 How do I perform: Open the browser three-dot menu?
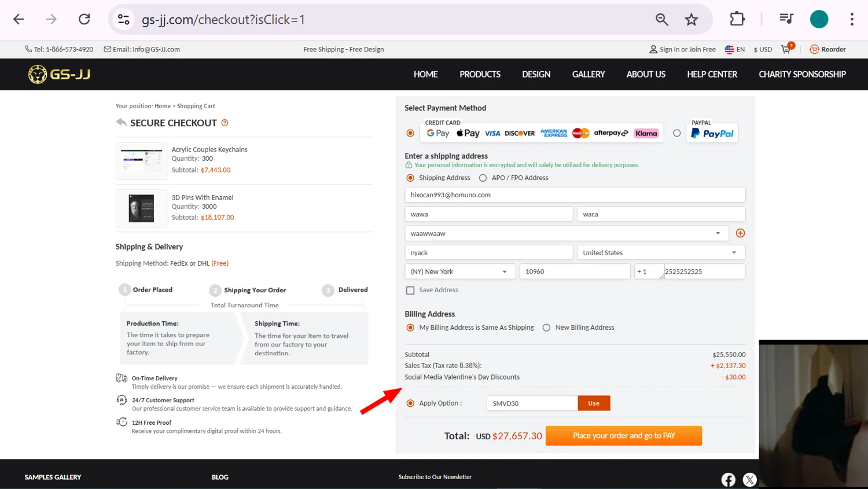[852, 19]
